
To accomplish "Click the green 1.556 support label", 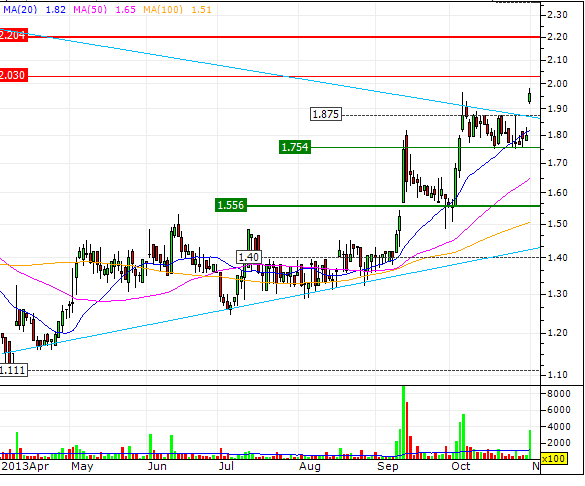I will 231,205.
